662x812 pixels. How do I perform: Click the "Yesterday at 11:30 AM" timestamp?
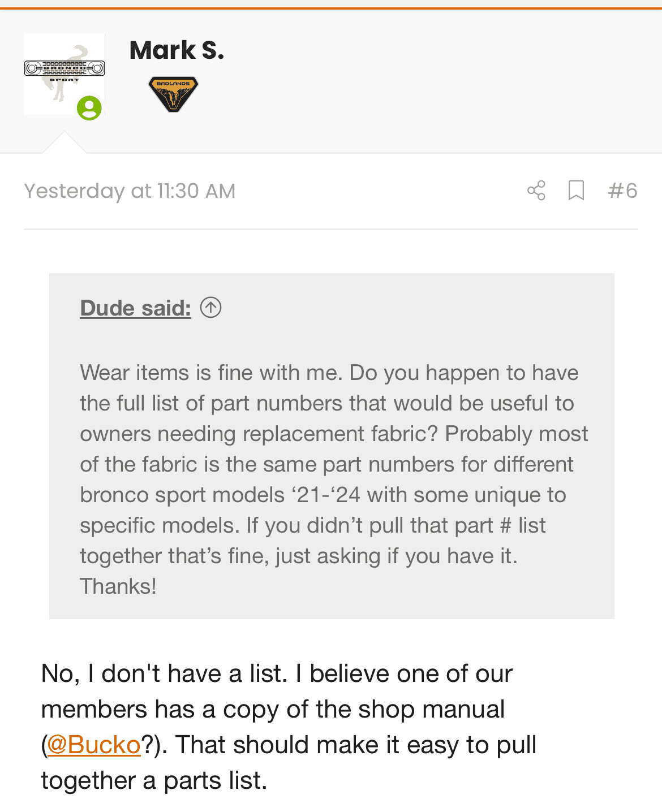pos(130,191)
